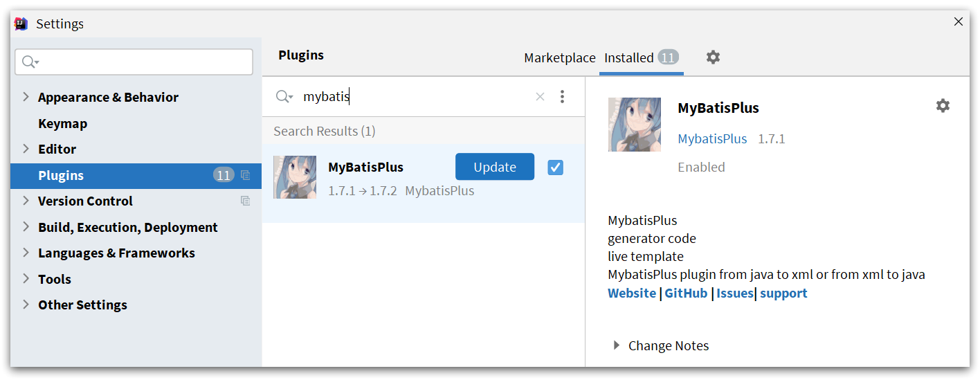Screen dimensions: 980x380
Task: Click the IntelliJ logo in the title bar
Action: tap(21, 24)
